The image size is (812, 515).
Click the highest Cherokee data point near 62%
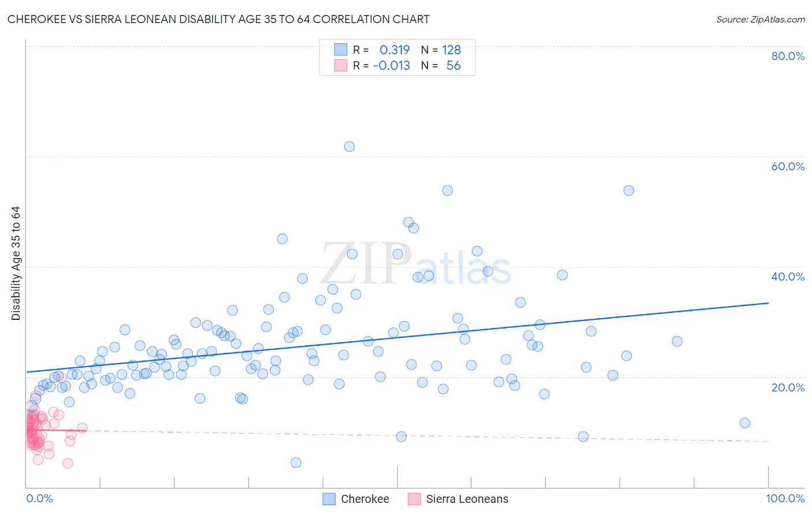click(x=349, y=147)
